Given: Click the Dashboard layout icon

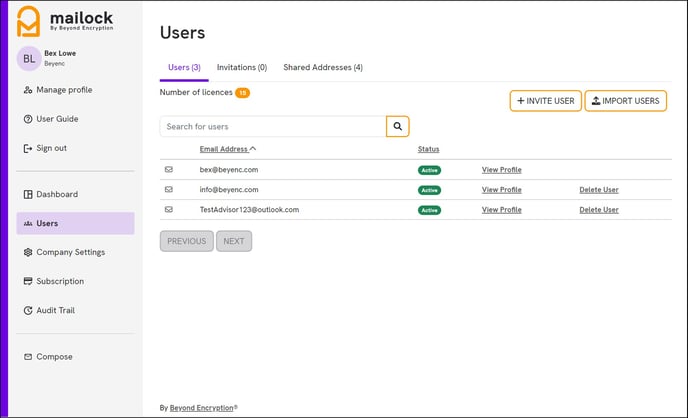Looking at the screenshot, I should coord(28,194).
